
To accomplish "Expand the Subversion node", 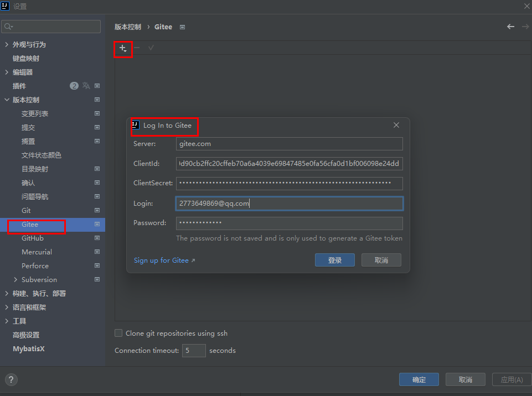I will coord(16,280).
